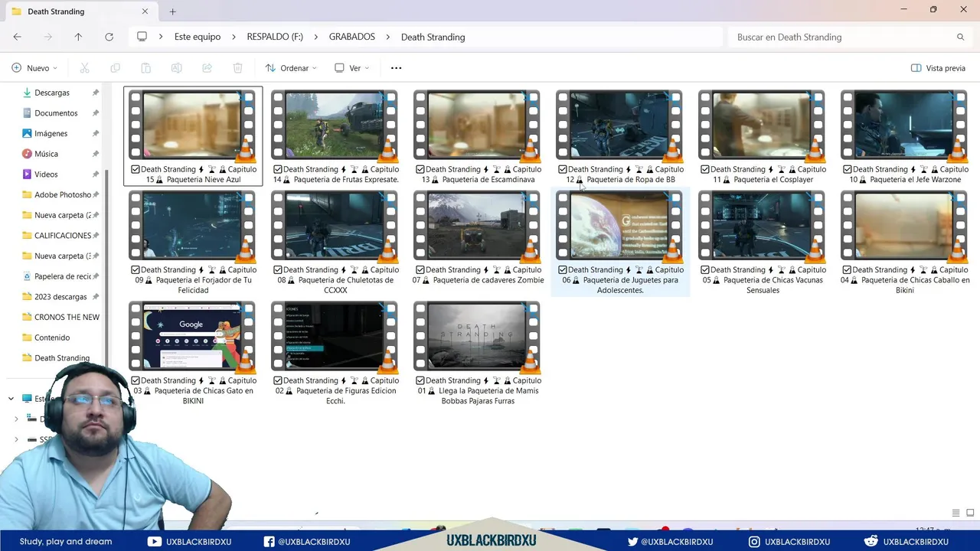The height and width of the screenshot is (551, 980).
Task: Select Capitulo 05 Chicas Vacunas Sensuales thumbnail
Action: [x=762, y=227]
